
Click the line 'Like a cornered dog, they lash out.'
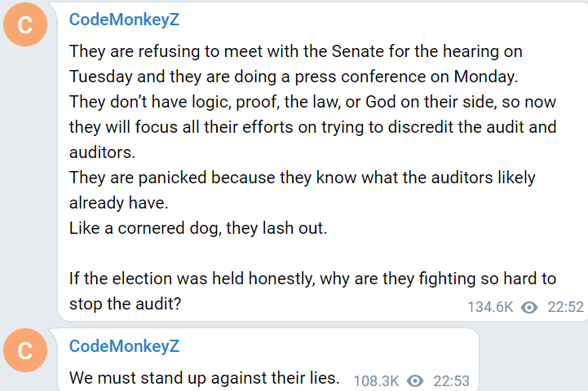[197, 228]
